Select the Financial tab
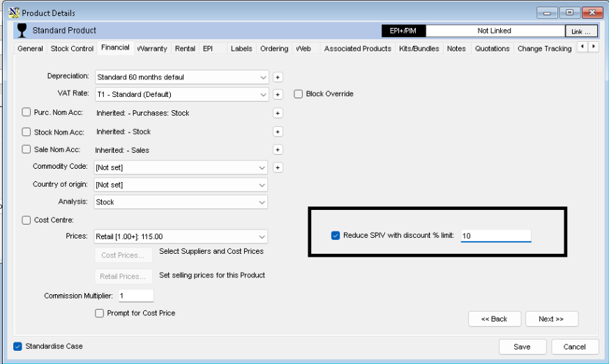This screenshot has width=609, height=364. tap(115, 47)
